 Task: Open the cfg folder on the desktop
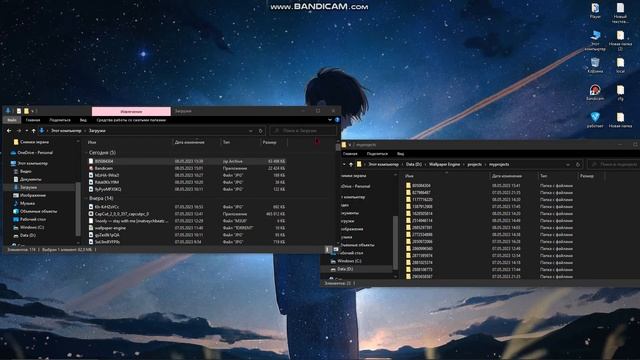coord(620,93)
